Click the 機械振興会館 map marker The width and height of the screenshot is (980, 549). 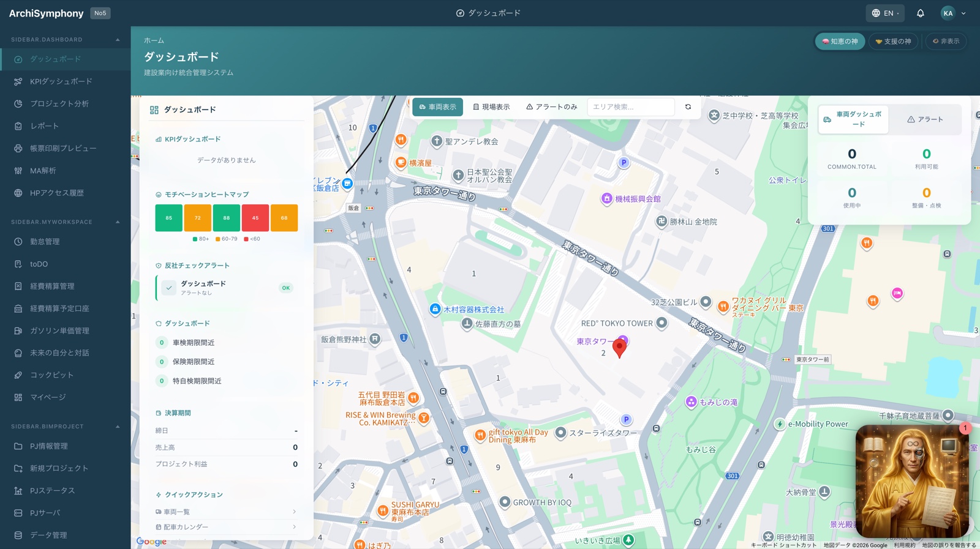(606, 198)
